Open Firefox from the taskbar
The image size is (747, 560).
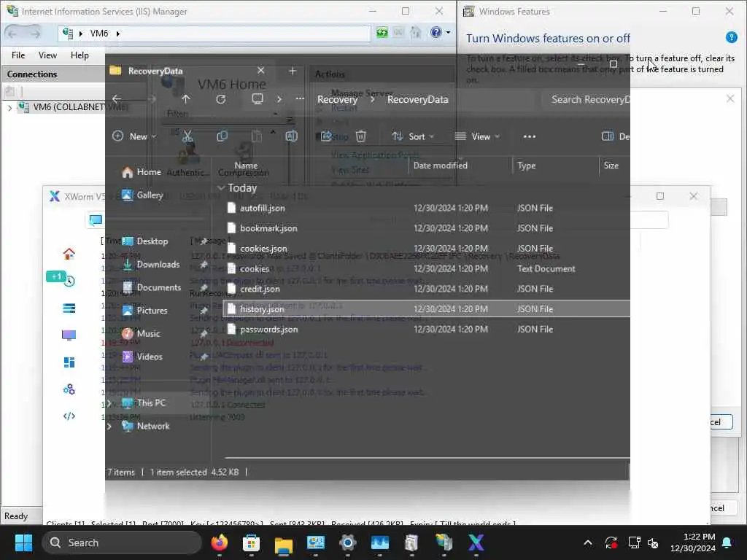point(219,542)
